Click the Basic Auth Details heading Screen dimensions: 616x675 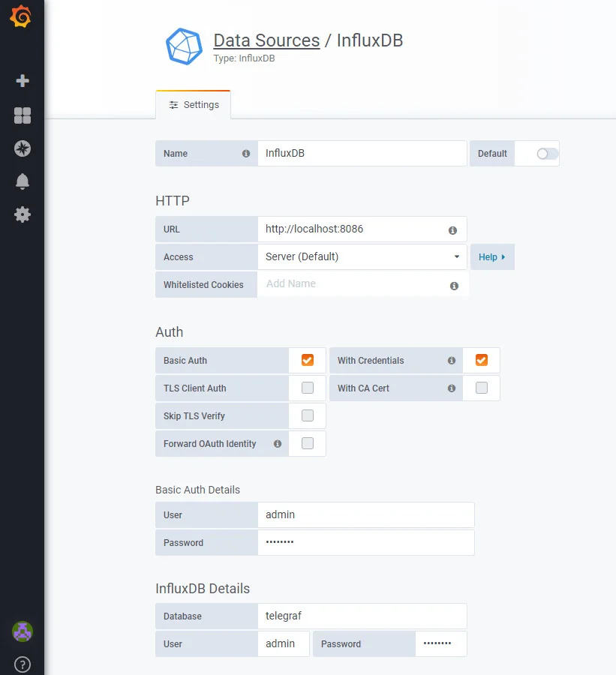(x=198, y=490)
